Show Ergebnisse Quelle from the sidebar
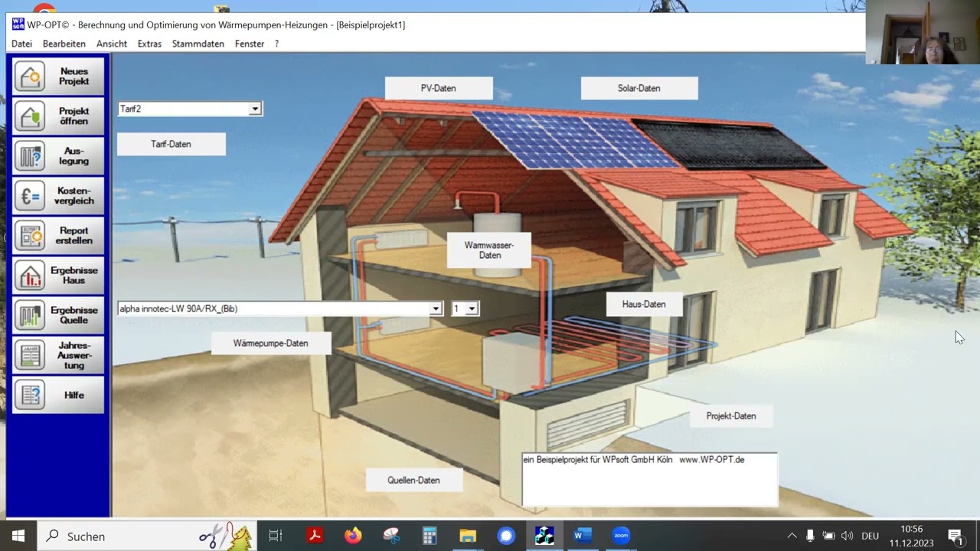The height and width of the screenshot is (551, 980). click(58, 315)
